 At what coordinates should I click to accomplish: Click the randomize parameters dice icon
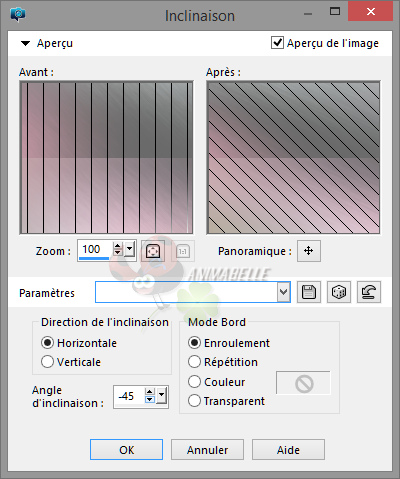(x=339, y=292)
